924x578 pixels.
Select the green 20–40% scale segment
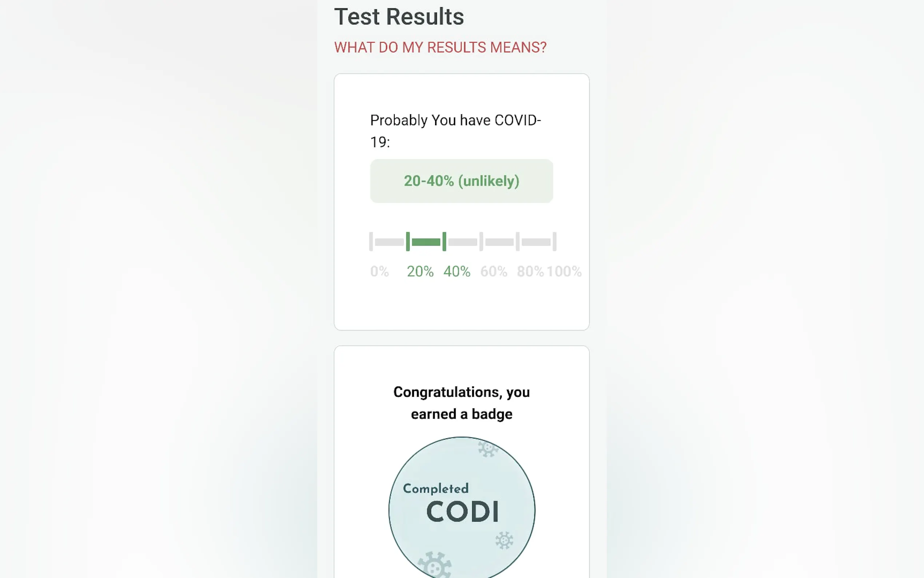(426, 242)
